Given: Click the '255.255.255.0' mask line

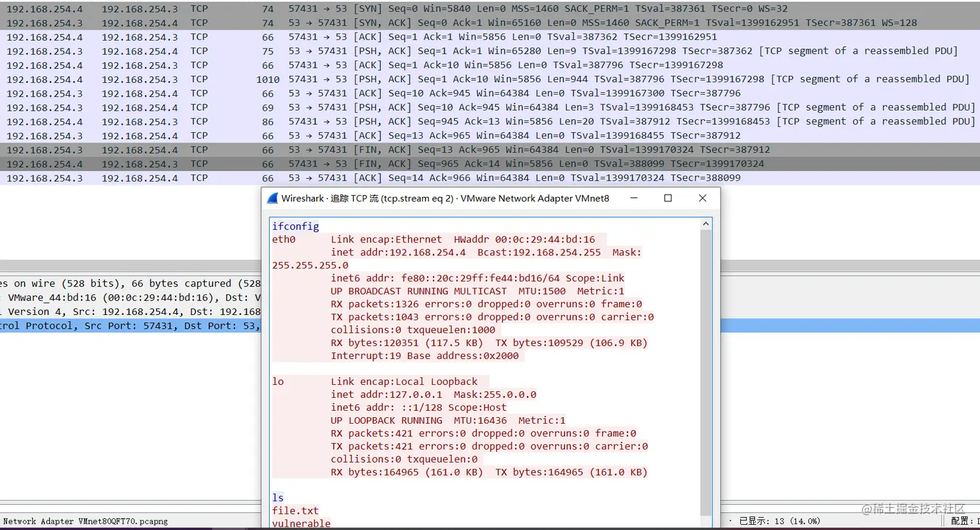Looking at the screenshot, I should (310, 265).
